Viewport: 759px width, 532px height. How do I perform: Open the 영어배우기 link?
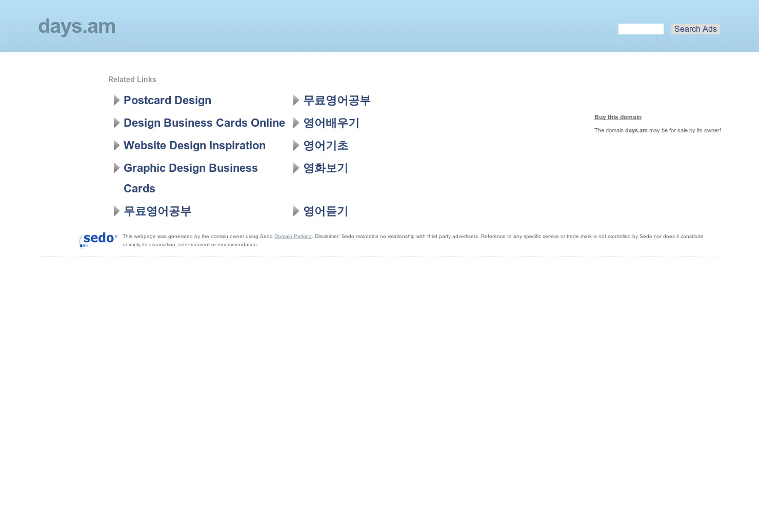tap(331, 123)
